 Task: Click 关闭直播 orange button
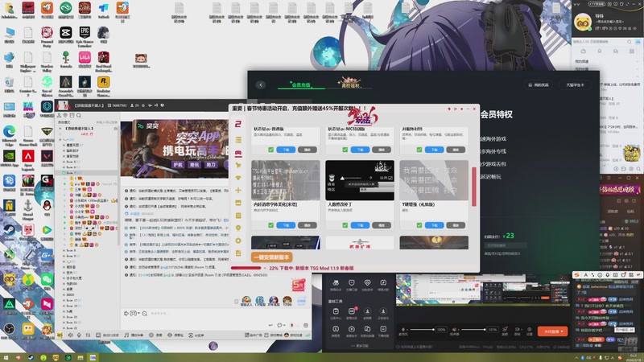(x=553, y=331)
